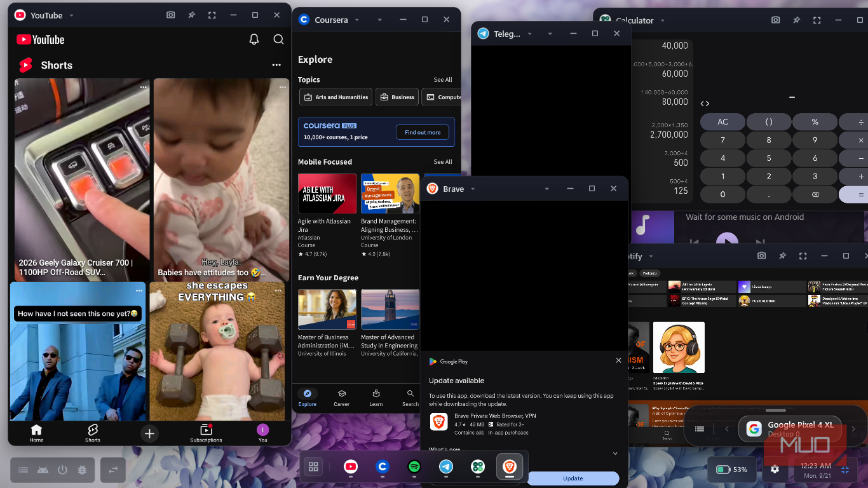Click See All next to Mobile Focused
The image size is (868, 488).
[x=443, y=161]
